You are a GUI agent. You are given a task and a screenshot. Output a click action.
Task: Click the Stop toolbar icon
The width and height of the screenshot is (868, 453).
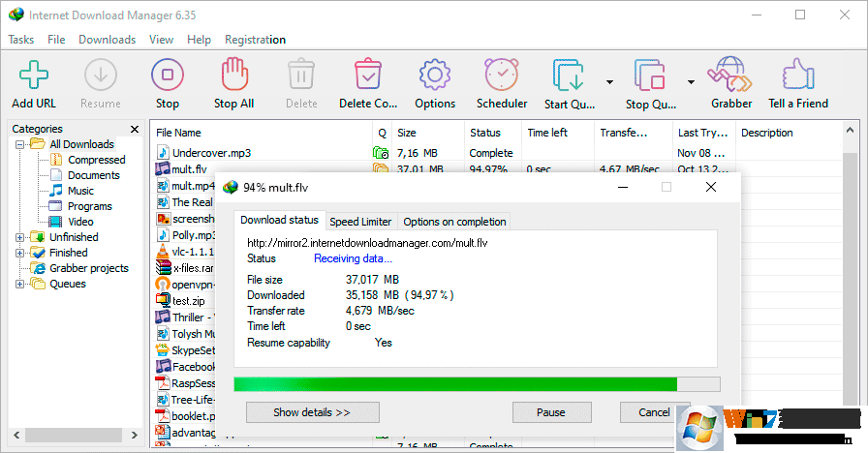tap(168, 75)
